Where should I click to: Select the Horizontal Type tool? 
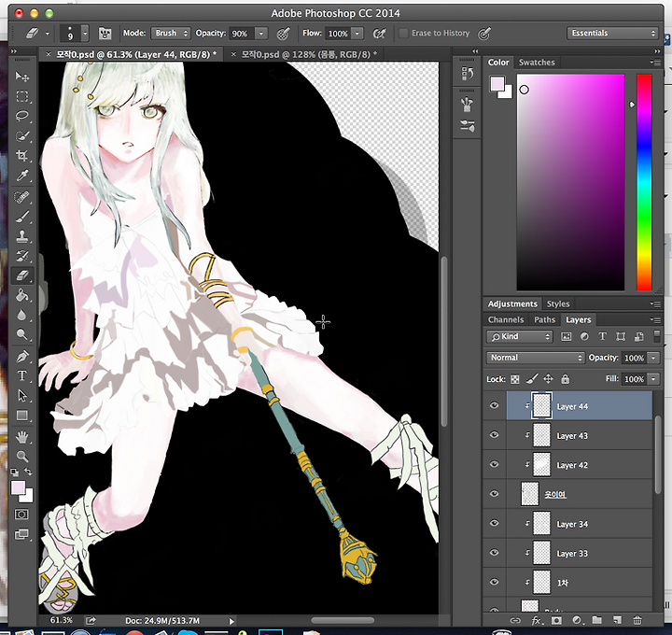pyautogui.click(x=21, y=375)
